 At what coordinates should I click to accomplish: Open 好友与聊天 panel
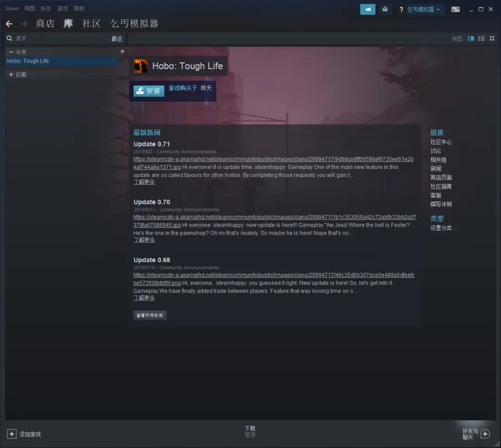pyautogui.click(x=470, y=434)
